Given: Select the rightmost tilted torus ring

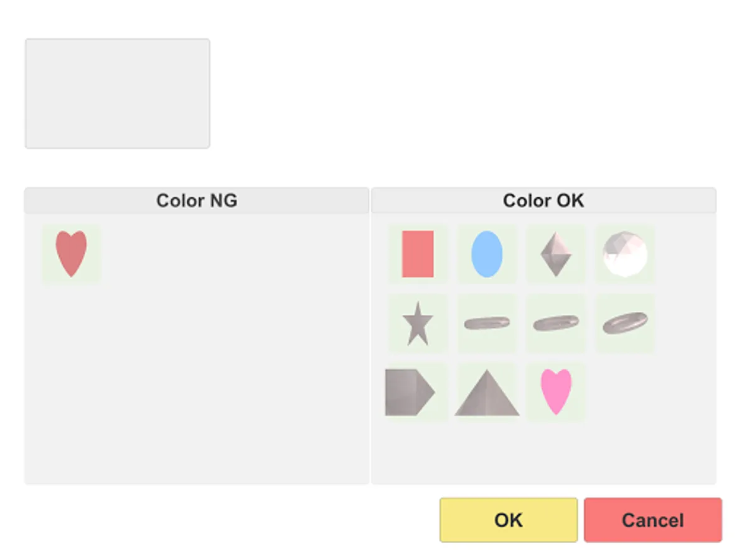Looking at the screenshot, I should pyautogui.click(x=625, y=323).
